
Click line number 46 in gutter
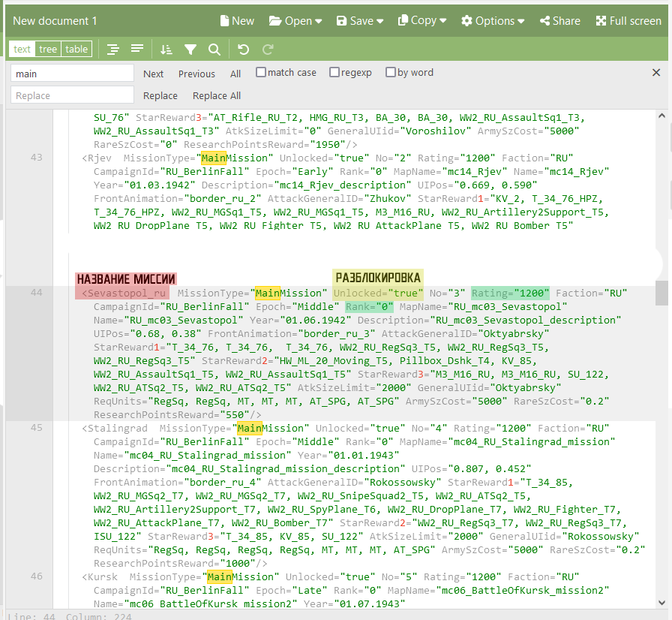click(x=37, y=576)
